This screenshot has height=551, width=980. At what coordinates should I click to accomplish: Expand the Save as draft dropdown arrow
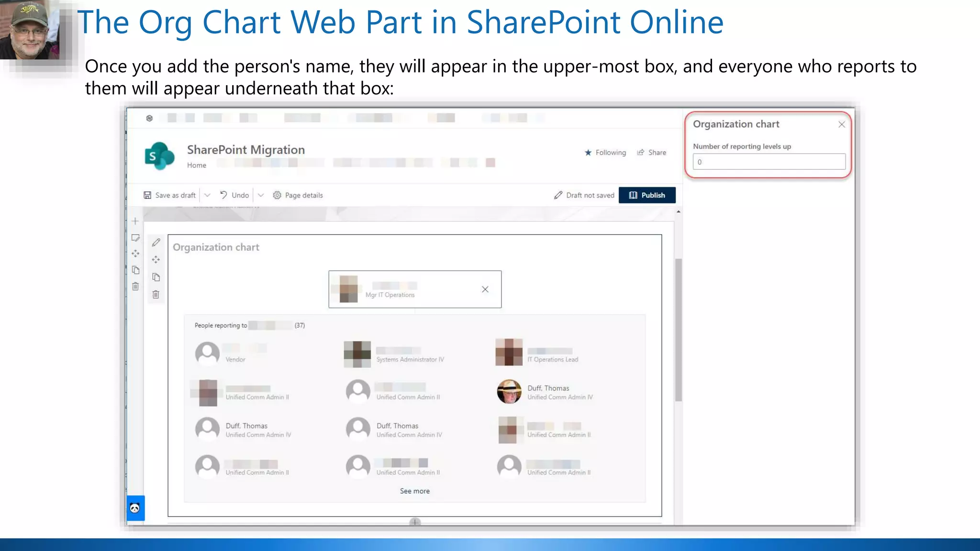(x=207, y=195)
